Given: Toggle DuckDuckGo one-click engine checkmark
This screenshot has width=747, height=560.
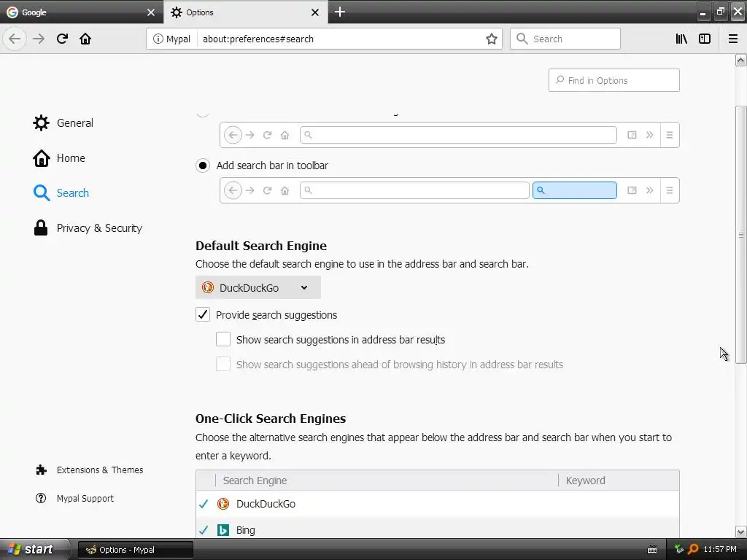Looking at the screenshot, I should 204,504.
